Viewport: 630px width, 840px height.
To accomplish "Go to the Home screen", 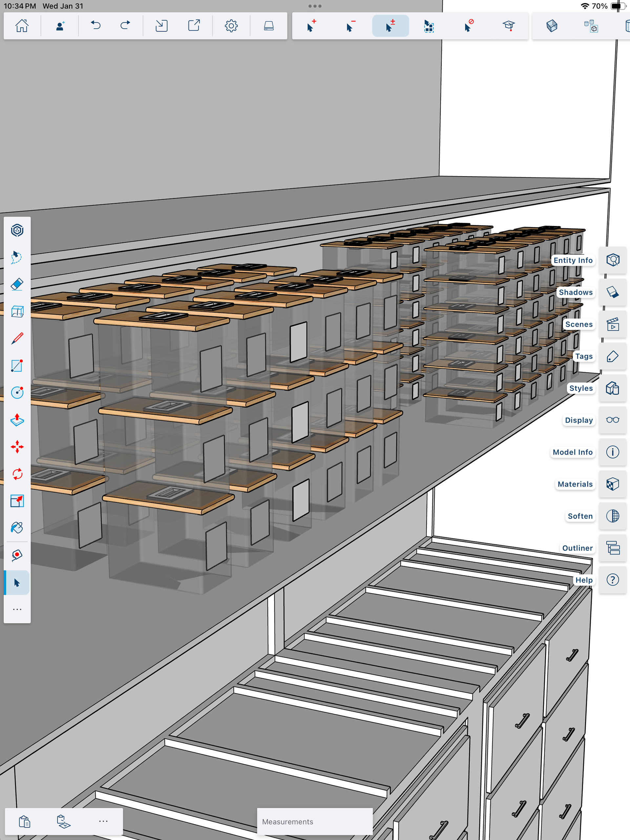I will 22,26.
